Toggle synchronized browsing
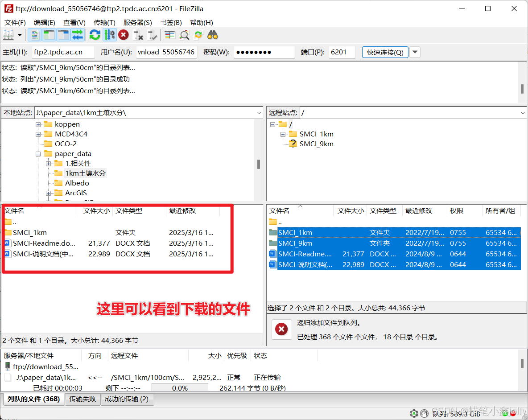 [198, 35]
